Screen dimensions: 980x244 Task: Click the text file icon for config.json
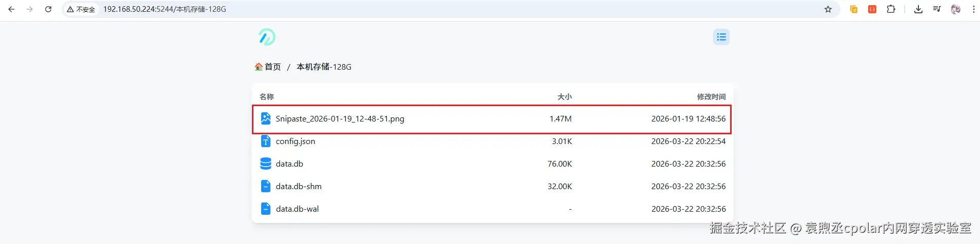click(x=266, y=141)
